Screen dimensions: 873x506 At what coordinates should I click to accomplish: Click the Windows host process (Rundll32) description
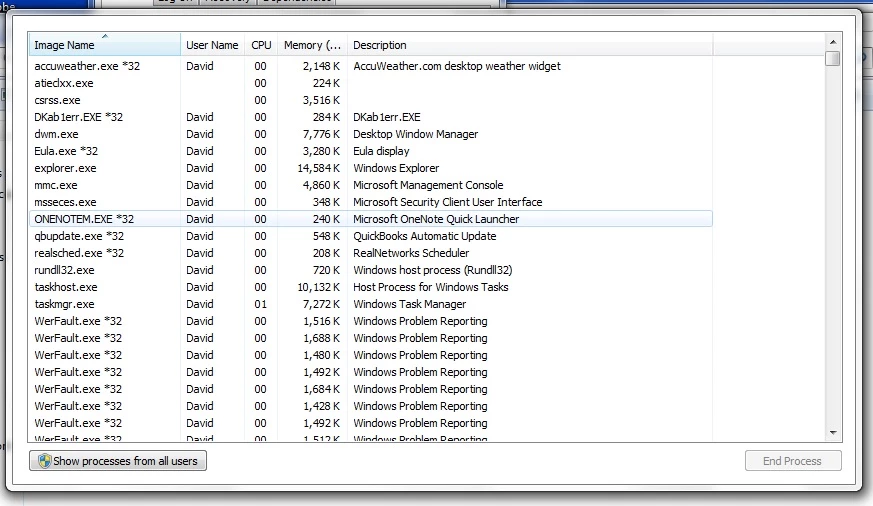pyautogui.click(x=433, y=270)
